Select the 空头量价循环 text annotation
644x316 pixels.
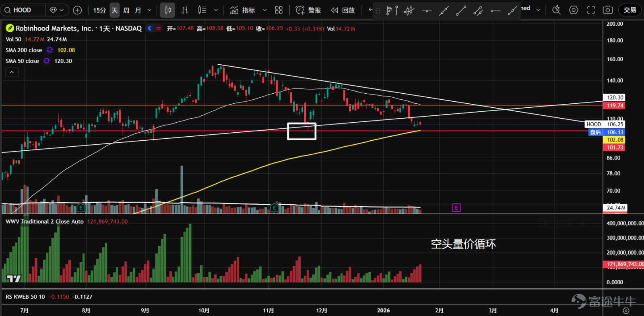463,244
